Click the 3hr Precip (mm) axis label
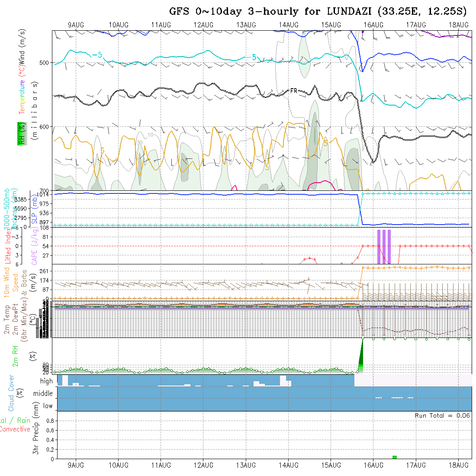The height and width of the screenshot is (476, 476). (36, 428)
